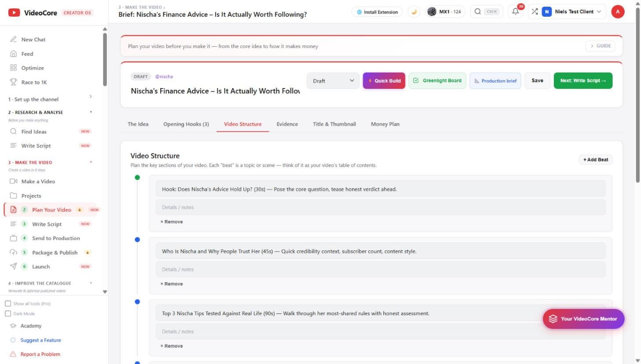641x364 pixels.
Task: Collapse Make the Video section
Action: pos(50,162)
